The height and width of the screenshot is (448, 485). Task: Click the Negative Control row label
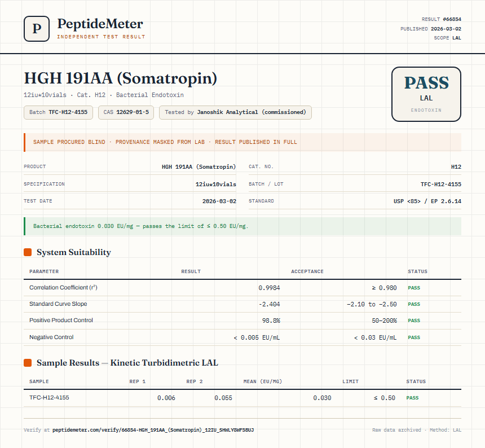point(51,337)
